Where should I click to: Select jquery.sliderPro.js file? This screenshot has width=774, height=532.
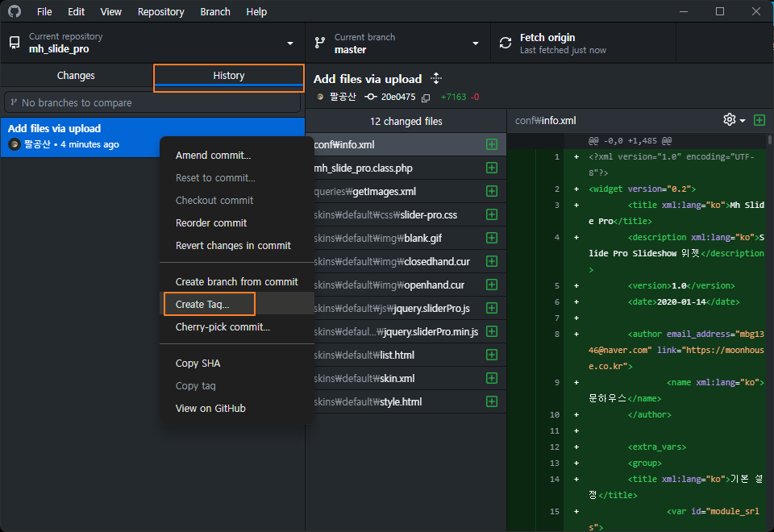(406, 308)
